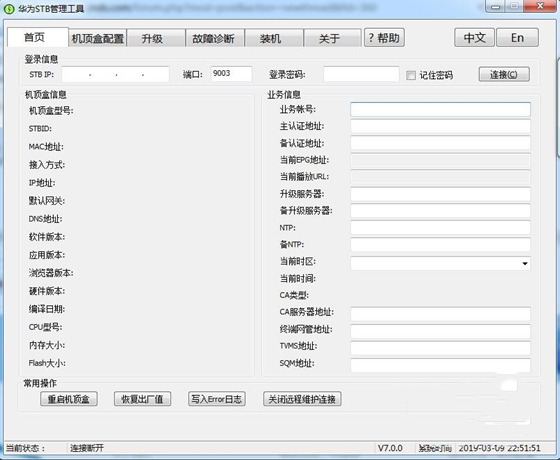Click the Flash大小 label
This screenshot has width=560, height=460.
pos(47,363)
